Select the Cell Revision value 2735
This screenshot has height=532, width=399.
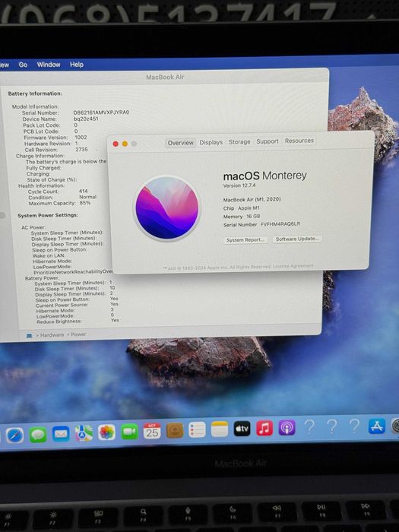pos(81,149)
